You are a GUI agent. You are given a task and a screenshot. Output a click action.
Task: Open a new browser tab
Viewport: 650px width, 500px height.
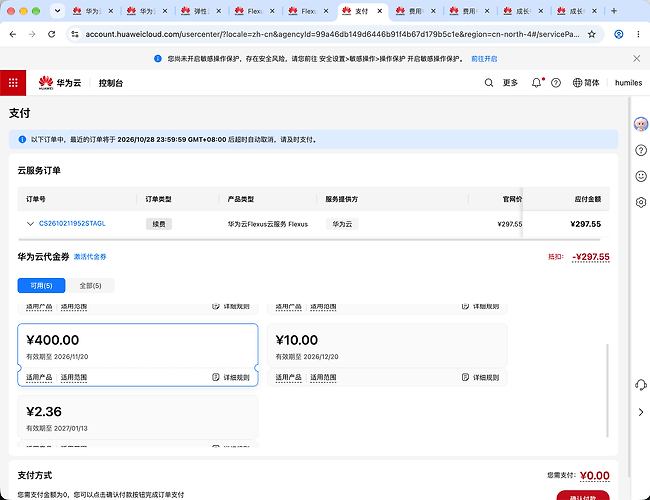tap(614, 11)
